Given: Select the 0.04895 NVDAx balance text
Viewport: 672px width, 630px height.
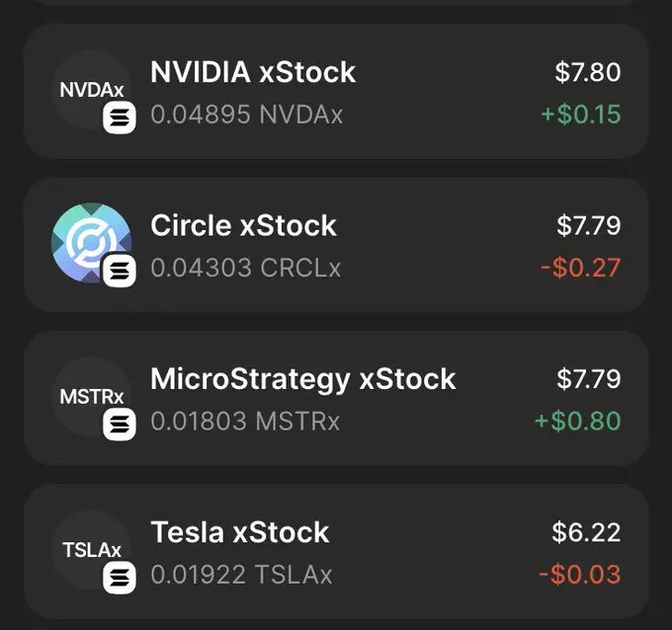Looking at the screenshot, I should coord(246,115).
